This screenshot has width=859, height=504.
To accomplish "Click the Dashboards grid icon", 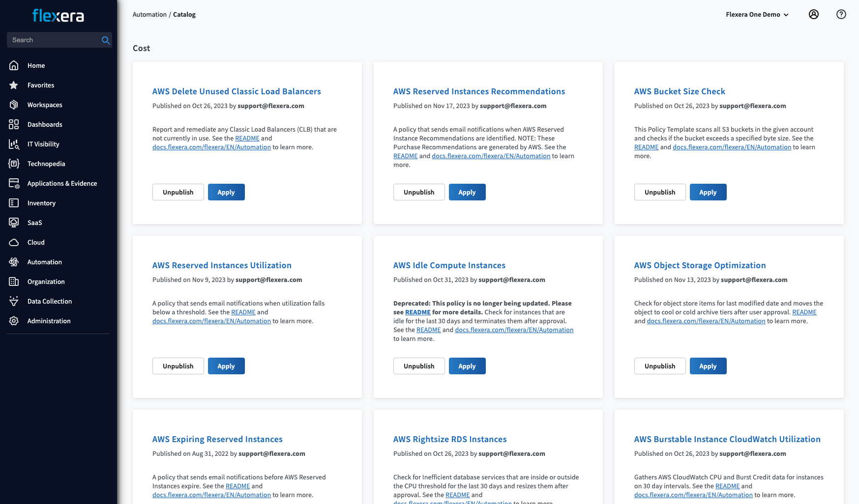I will (x=14, y=124).
